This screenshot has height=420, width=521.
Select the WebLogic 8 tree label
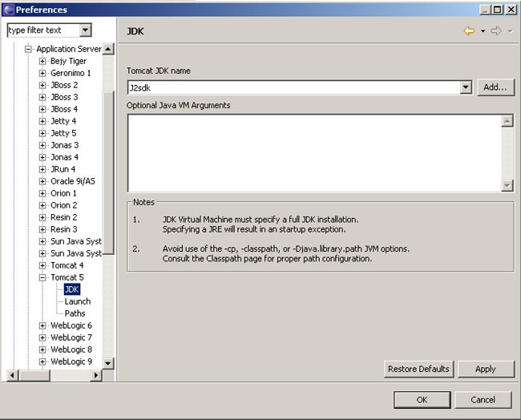[x=71, y=349]
